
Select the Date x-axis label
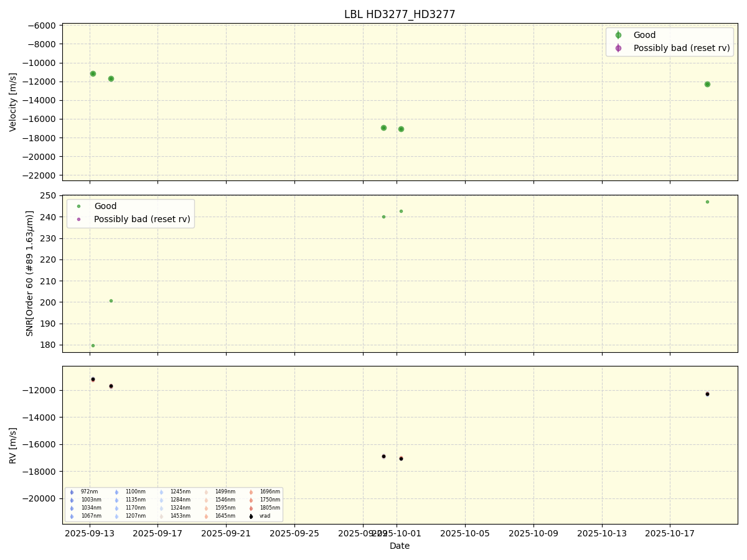pyautogui.click(x=400, y=546)
